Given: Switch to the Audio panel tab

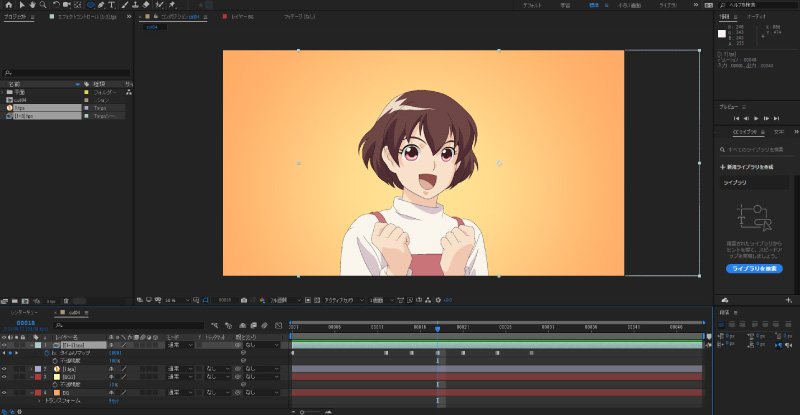Looking at the screenshot, I should pos(757,17).
